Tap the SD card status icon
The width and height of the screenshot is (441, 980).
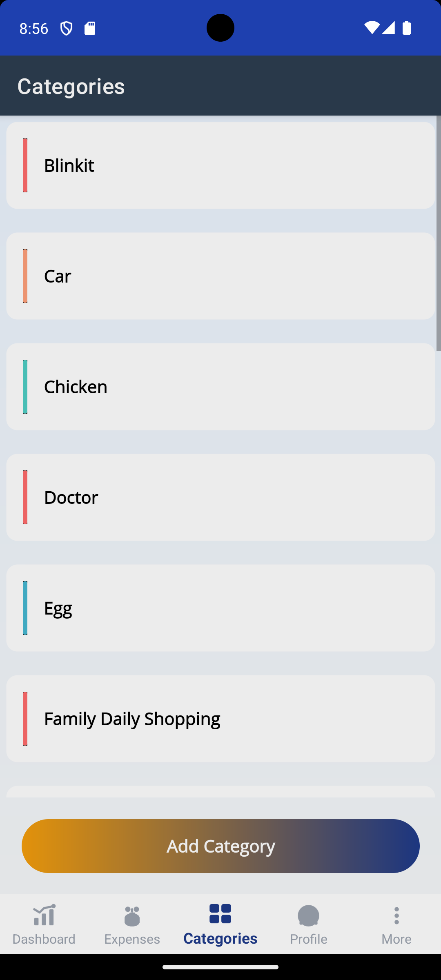(x=90, y=28)
